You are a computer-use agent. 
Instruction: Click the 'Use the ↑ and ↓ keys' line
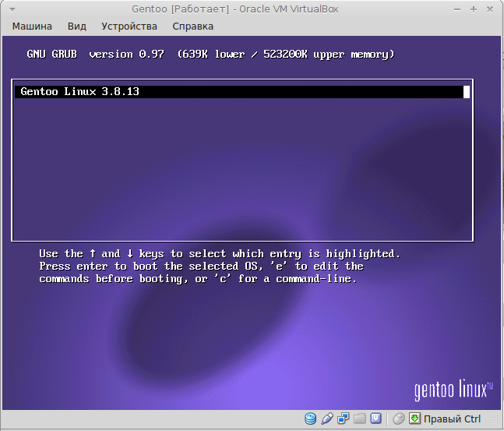click(x=220, y=254)
